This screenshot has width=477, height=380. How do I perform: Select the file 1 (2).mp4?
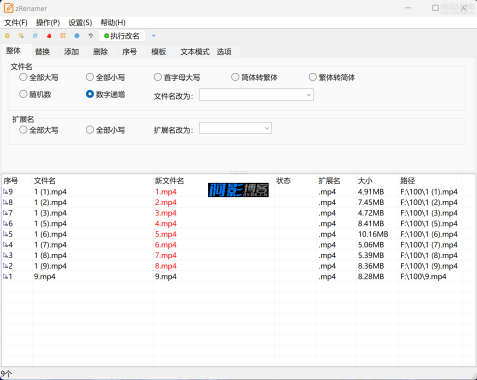click(50, 202)
